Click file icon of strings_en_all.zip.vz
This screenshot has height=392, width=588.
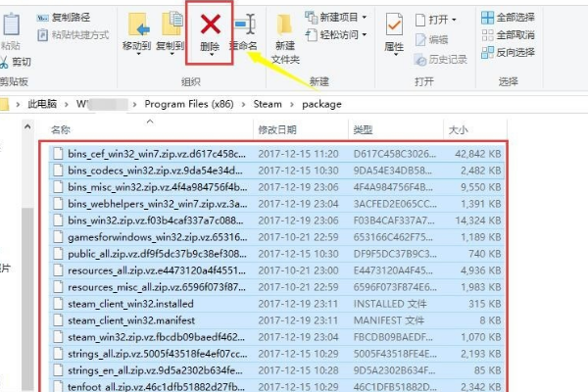click(58, 370)
